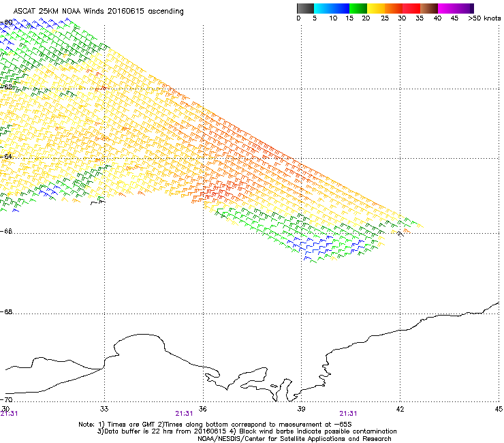504x443 pixels.
Task: Click the 42 longitude axis label
Action: 400,409
